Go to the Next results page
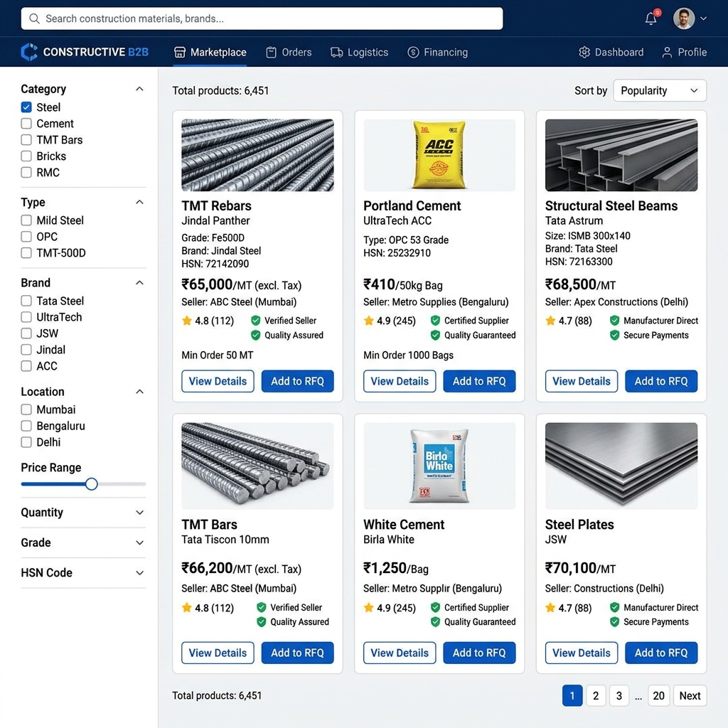Image resolution: width=728 pixels, height=728 pixels. pyautogui.click(x=690, y=695)
